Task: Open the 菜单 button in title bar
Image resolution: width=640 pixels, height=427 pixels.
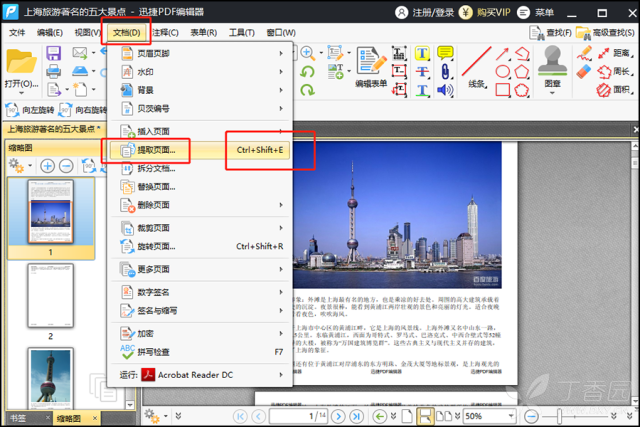Action: coord(536,13)
